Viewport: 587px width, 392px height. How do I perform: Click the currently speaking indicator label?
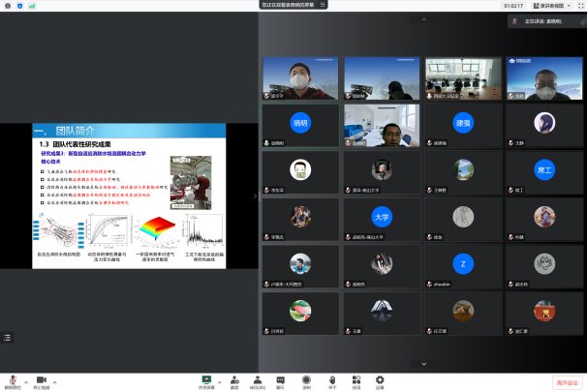(542, 21)
